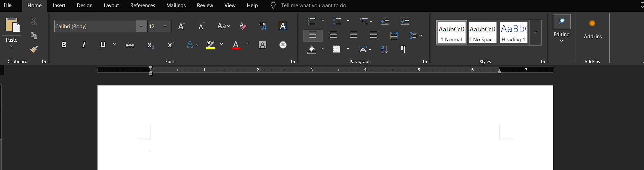Viewport: 644px width, 170px height.
Task: Expand the Borders dropdown arrow
Action: tap(348, 49)
